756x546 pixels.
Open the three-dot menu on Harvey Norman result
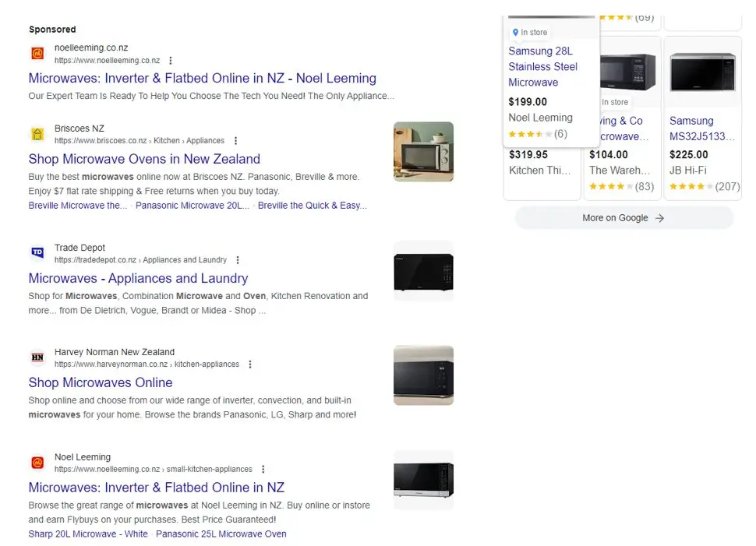(249, 365)
